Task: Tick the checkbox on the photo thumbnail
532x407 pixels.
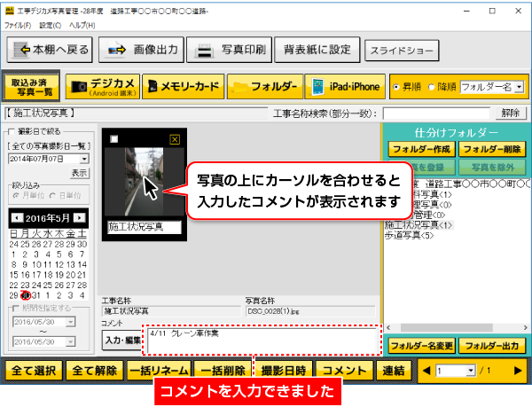Action: point(113,139)
